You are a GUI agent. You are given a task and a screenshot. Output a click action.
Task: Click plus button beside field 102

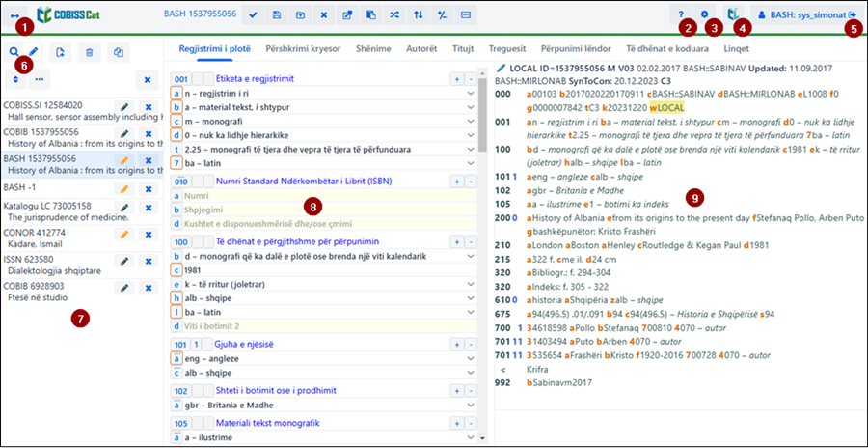(457, 390)
